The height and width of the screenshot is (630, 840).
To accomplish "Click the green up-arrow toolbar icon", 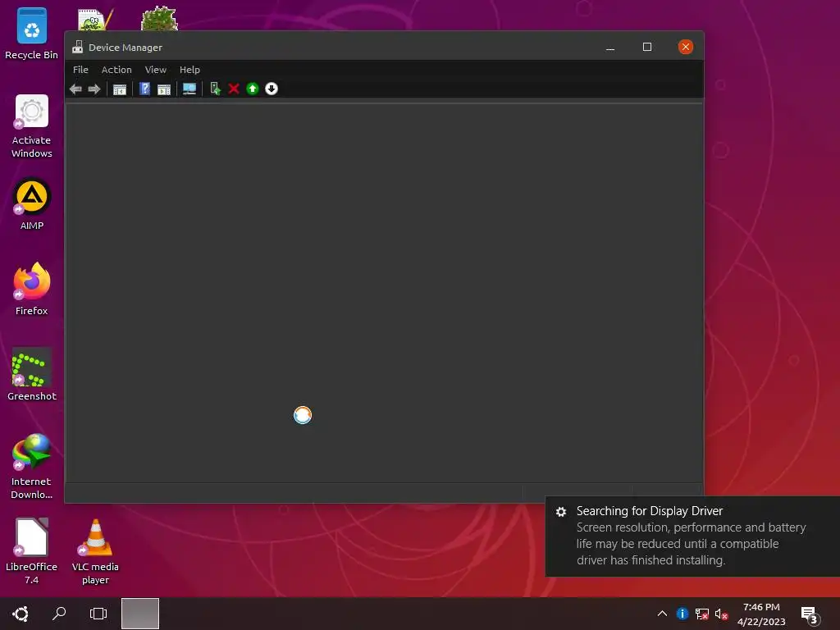I will pos(253,89).
